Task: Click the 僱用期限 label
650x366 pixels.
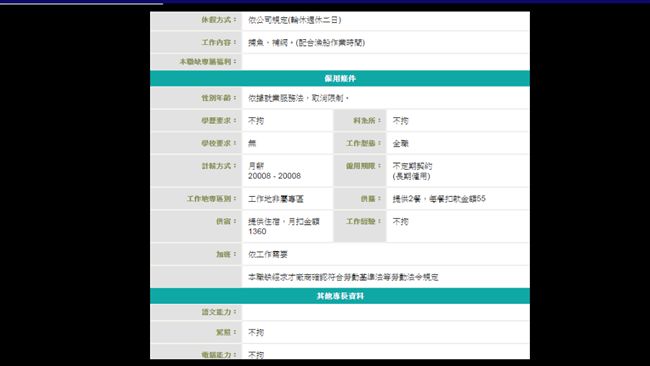Action: point(364,165)
